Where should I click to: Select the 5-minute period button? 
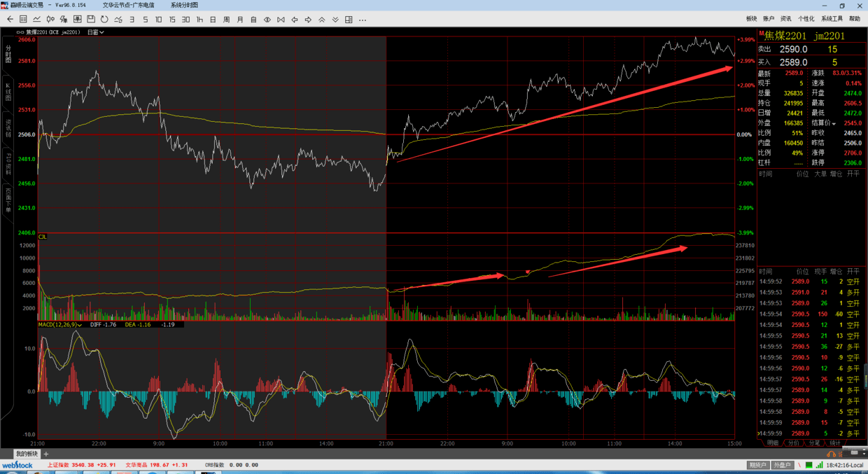click(x=145, y=20)
